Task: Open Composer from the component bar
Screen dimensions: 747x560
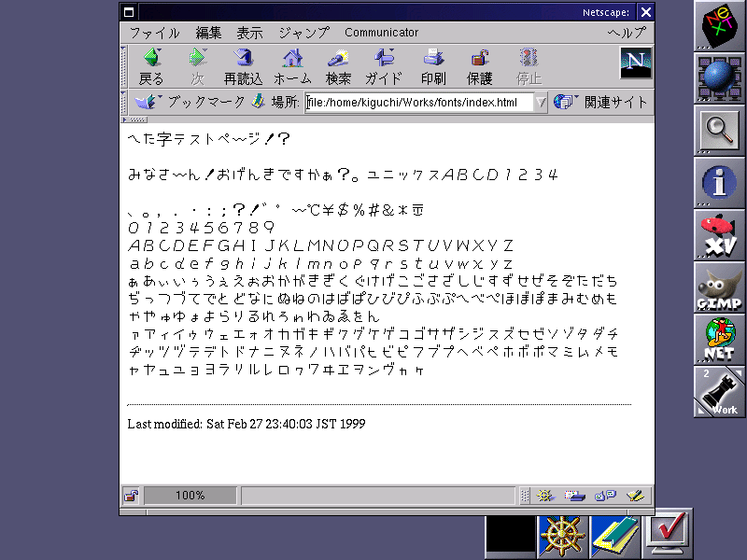Action: point(635,497)
